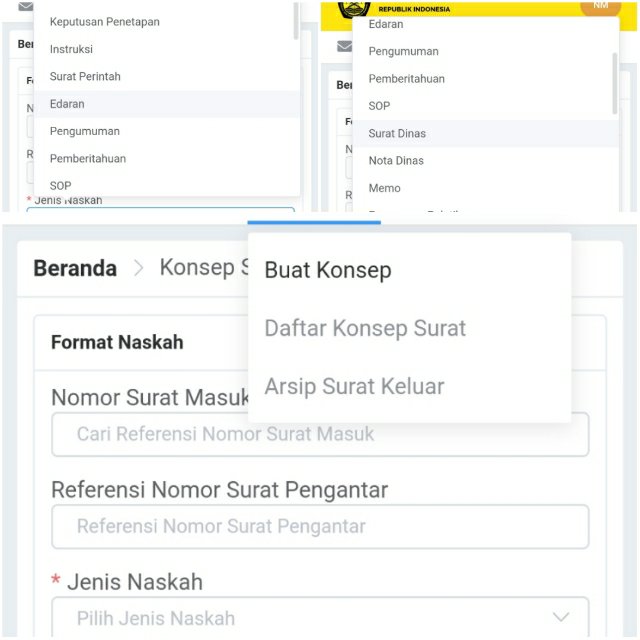The height and width of the screenshot is (640, 640).
Task: Select Keputusan Penetapan from the list
Action: coord(105,22)
